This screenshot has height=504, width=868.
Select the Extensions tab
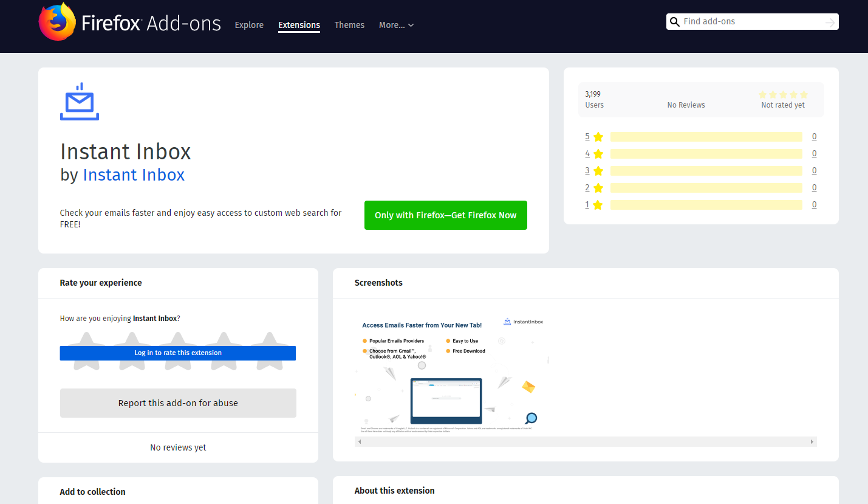click(299, 25)
